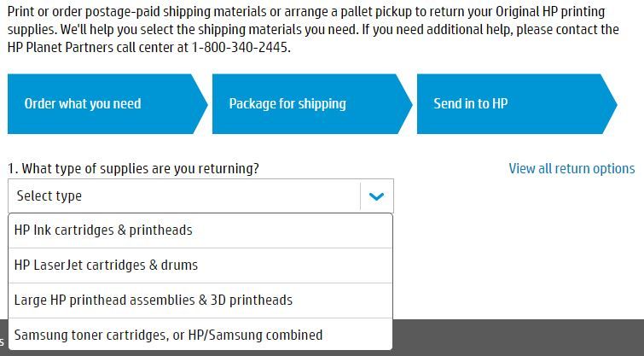Choose the Samsung toner cartridges combined option
Image resolution: width=644 pixels, height=356 pixels.
pos(169,335)
